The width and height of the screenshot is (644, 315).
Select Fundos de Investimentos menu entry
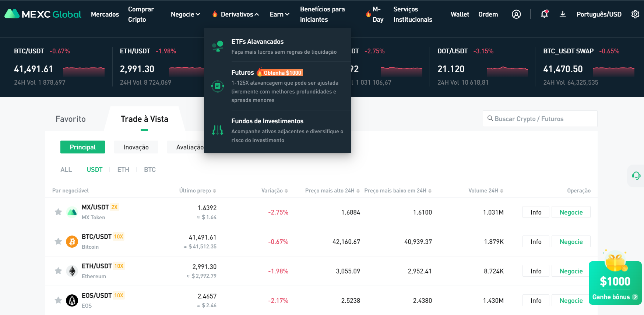tap(278, 130)
